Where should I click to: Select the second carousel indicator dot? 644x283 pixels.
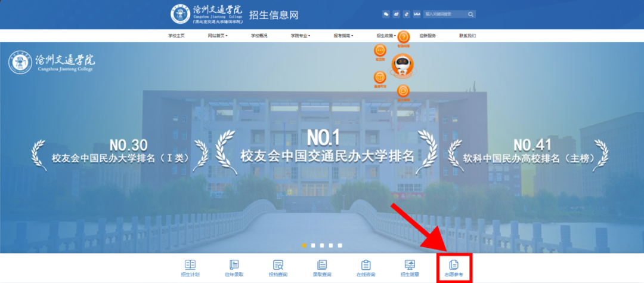[313, 245]
